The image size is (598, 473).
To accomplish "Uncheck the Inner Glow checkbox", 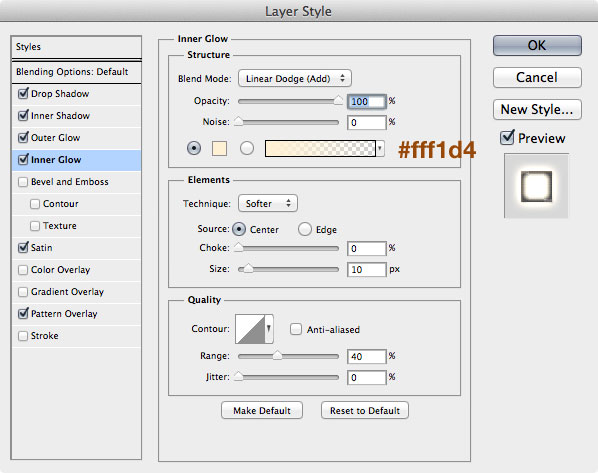I will [x=23, y=159].
